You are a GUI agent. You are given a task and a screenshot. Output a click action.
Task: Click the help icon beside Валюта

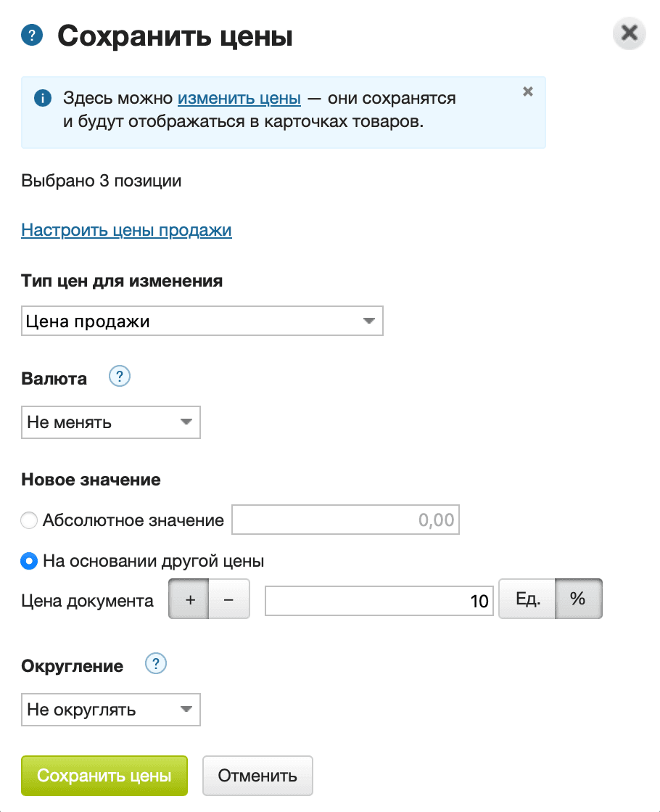click(119, 376)
